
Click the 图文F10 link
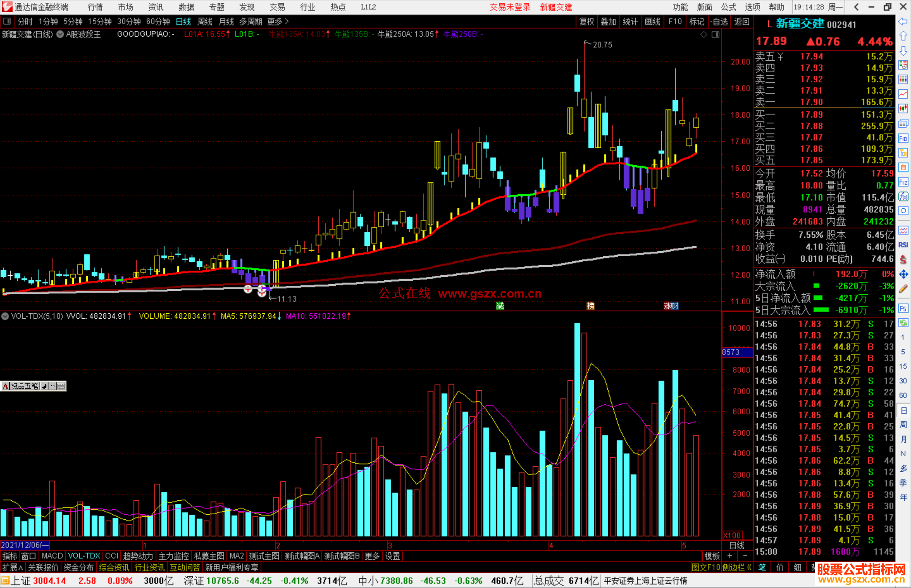(x=706, y=568)
